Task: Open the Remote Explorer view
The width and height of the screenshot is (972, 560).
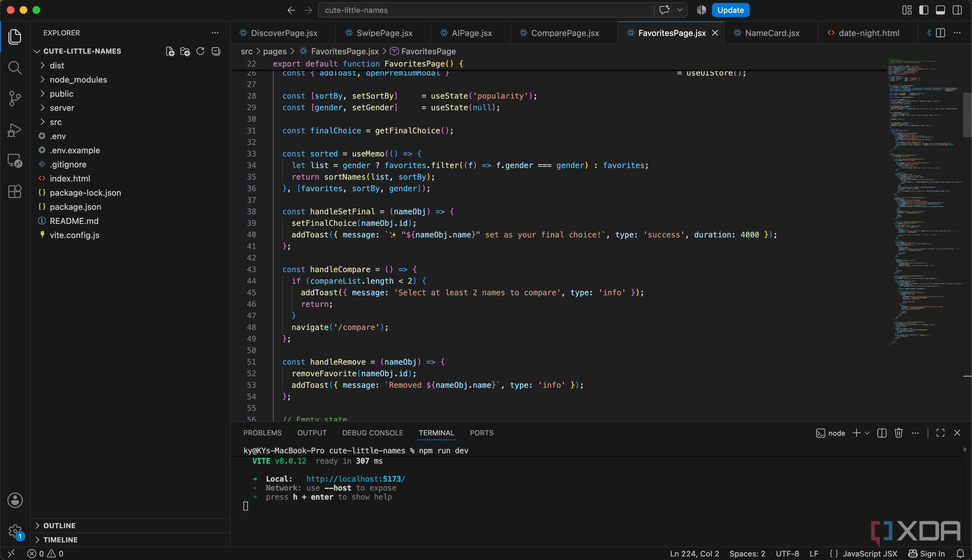Action: tap(14, 161)
